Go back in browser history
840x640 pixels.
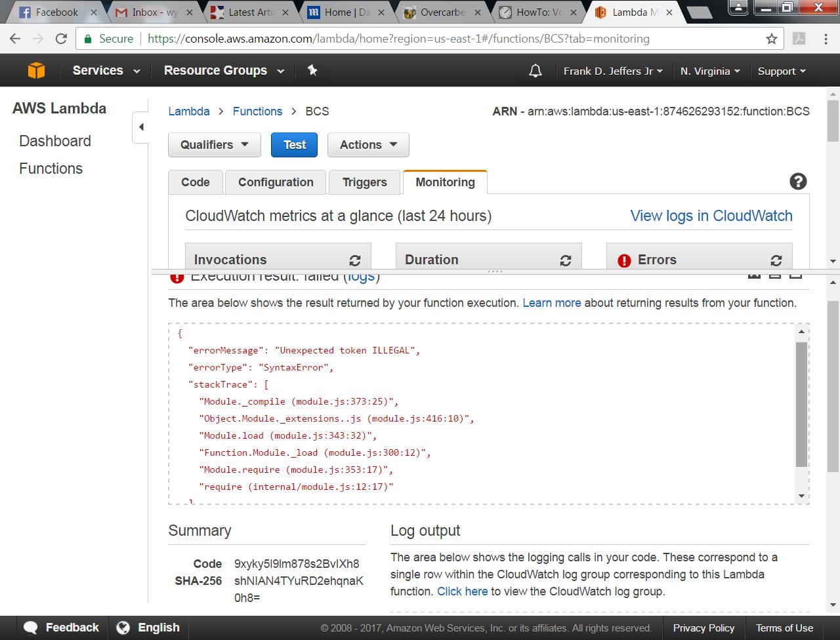click(x=16, y=39)
